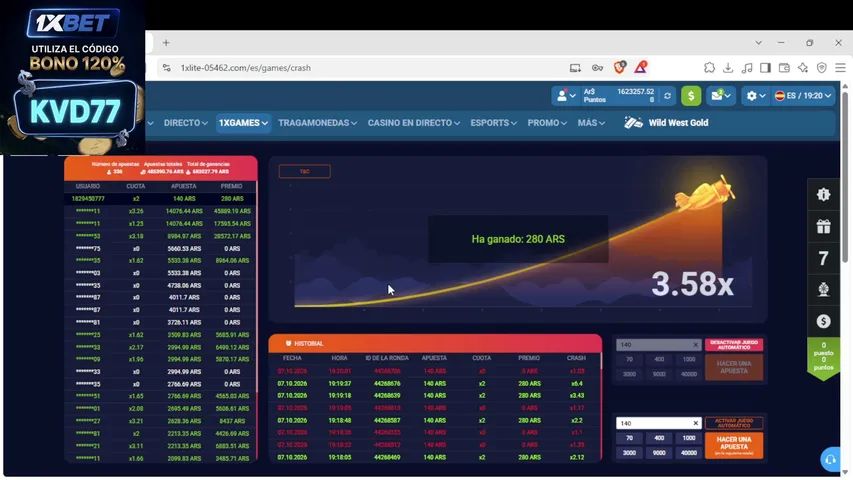The height and width of the screenshot is (480, 853).
Task: Click the AR$ balance 1623257.52
Action: (635, 92)
